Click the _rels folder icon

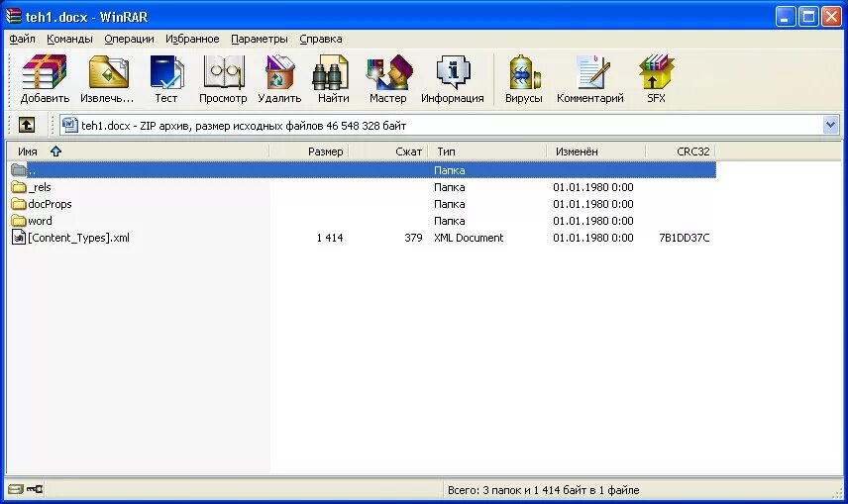[x=19, y=187]
